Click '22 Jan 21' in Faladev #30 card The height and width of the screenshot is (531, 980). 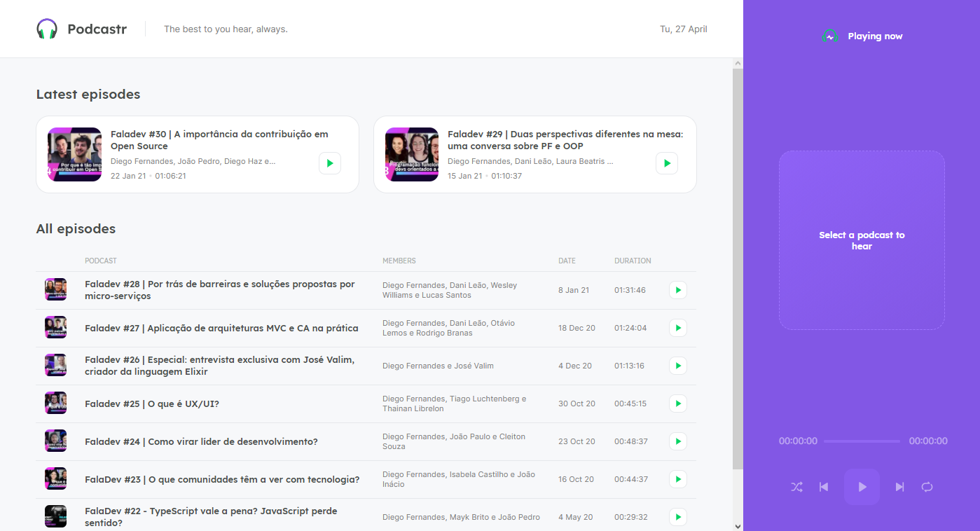(x=128, y=176)
